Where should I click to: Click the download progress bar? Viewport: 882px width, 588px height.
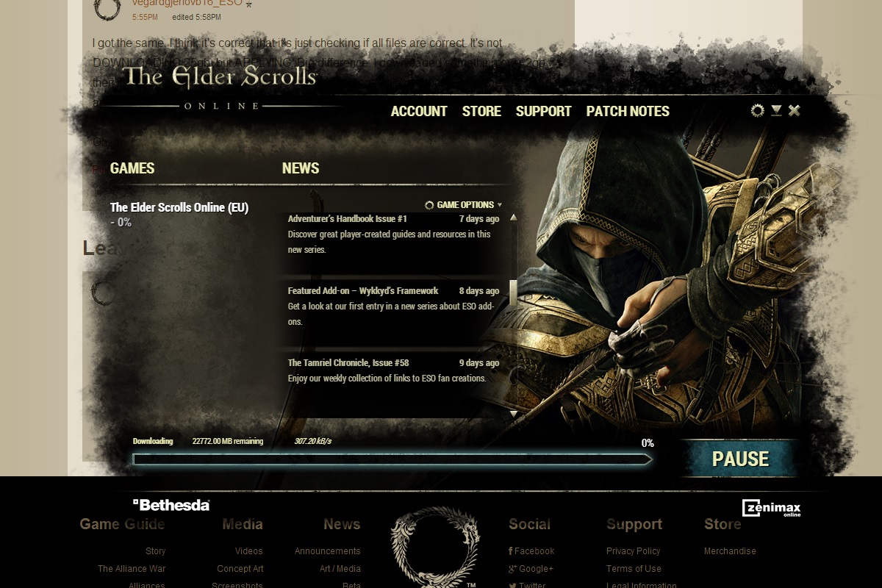coord(392,459)
